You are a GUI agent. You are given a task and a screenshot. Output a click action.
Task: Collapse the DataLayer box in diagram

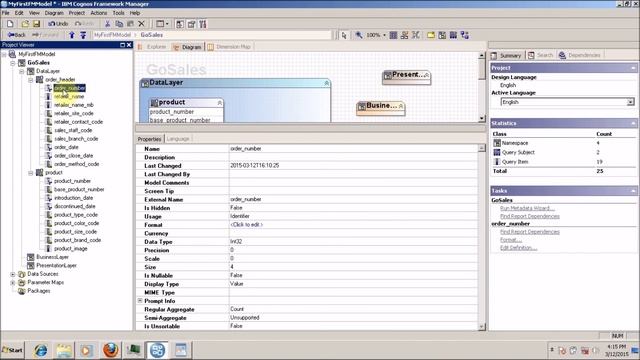327,83
